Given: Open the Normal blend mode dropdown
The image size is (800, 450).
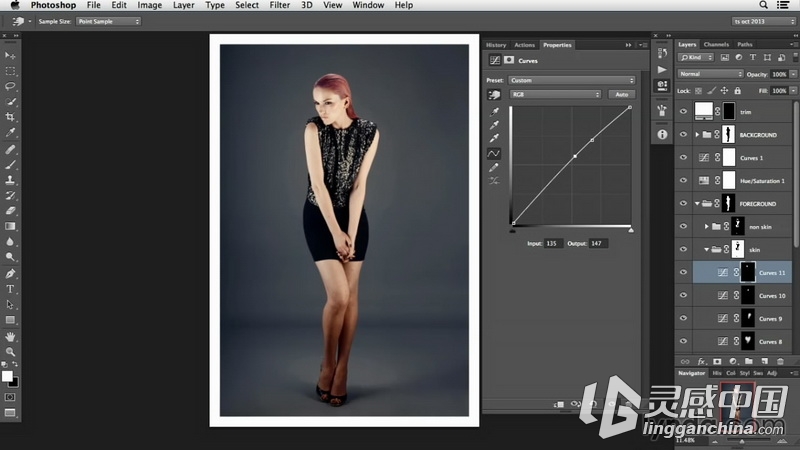Looking at the screenshot, I should click(x=710, y=74).
